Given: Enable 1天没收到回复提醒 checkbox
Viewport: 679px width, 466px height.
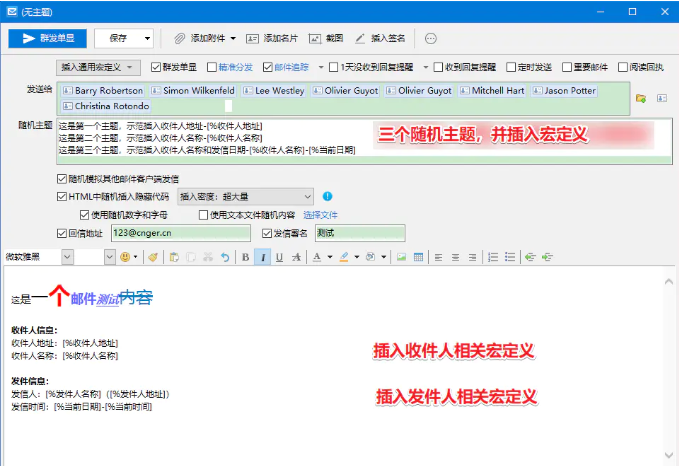Looking at the screenshot, I should tap(333, 67).
